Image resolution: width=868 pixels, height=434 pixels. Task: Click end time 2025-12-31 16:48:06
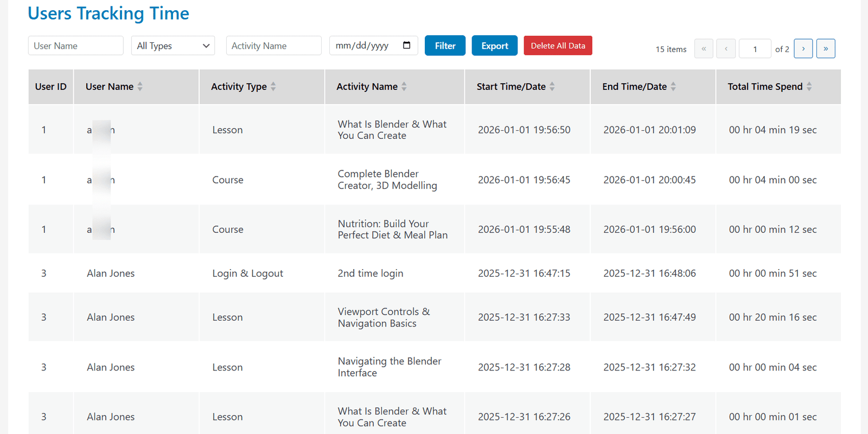(649, 273)
